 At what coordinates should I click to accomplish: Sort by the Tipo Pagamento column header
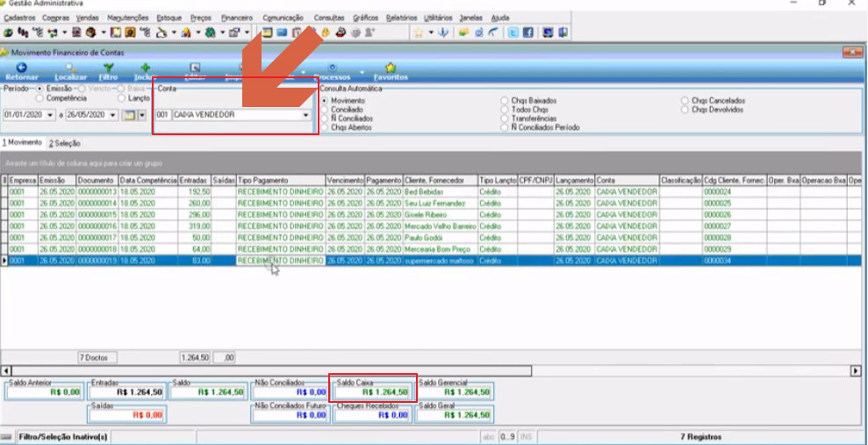point(280,181)
